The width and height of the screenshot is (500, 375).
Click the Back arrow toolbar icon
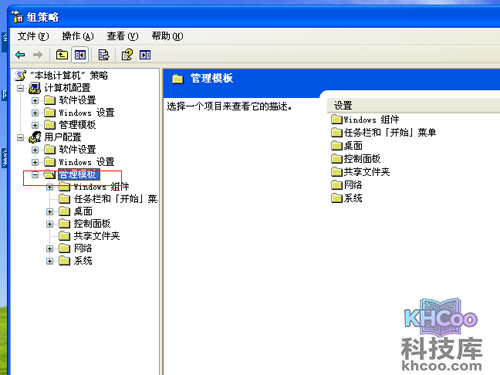[20, 55]
